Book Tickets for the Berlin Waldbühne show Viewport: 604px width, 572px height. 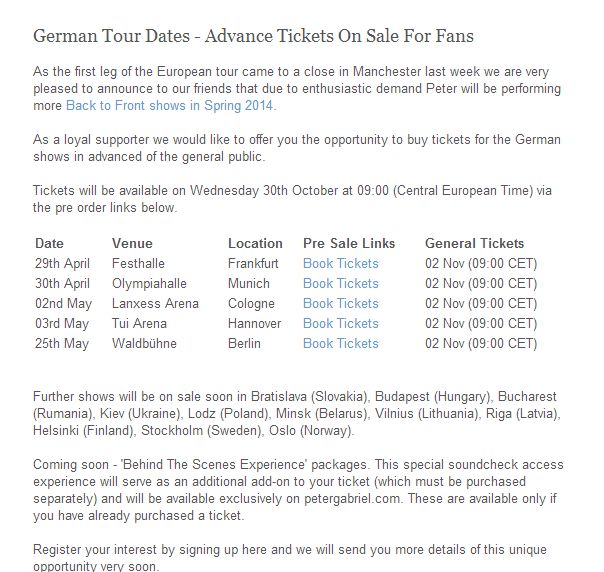(341, 344)
